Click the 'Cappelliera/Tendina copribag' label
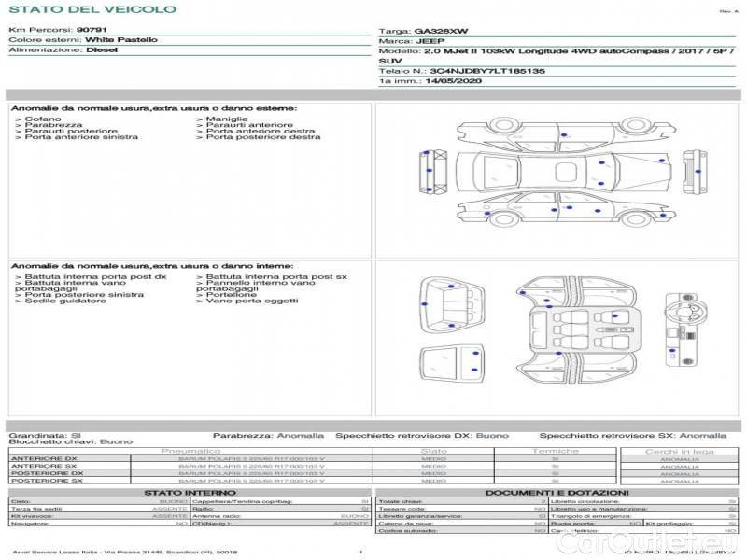 (243, 501)
